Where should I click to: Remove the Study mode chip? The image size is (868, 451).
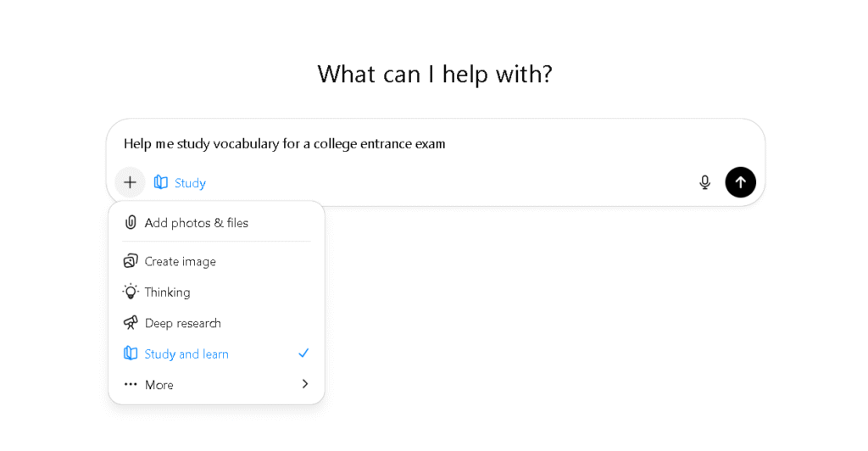[x=161, y=182]
